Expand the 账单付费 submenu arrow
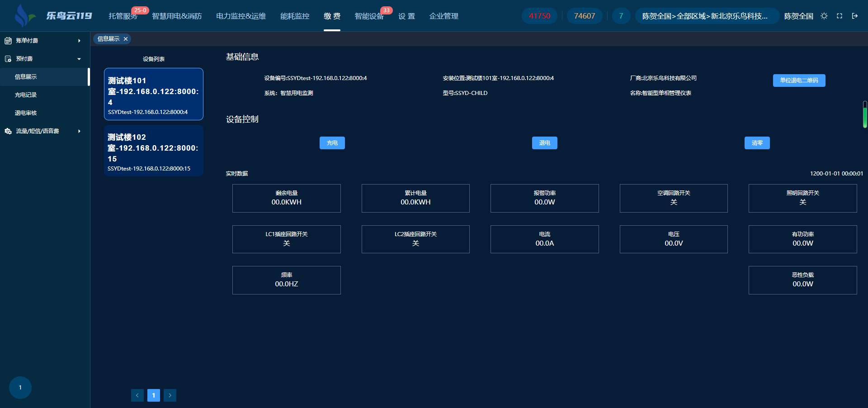Screen dimensions: 868x408 [x=79, y=41]
